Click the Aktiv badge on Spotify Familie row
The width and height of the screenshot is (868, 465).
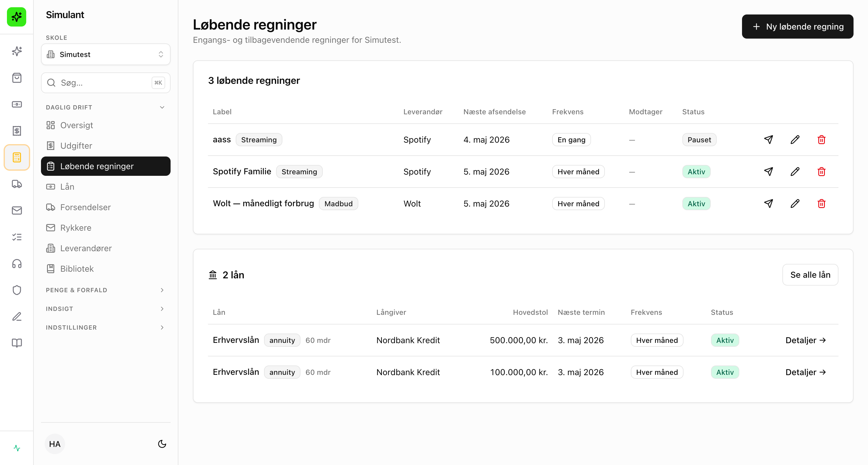(696, 172)
